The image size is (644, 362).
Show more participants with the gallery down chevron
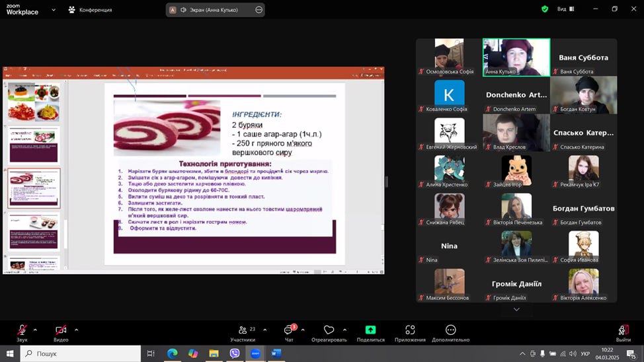(516, 309)
